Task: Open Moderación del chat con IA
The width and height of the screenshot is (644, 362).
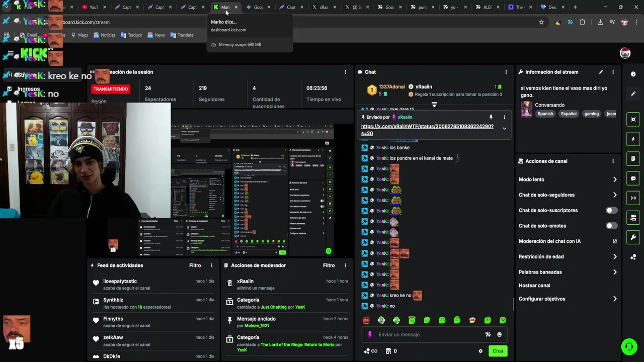Action: click(x=568, y=241)
